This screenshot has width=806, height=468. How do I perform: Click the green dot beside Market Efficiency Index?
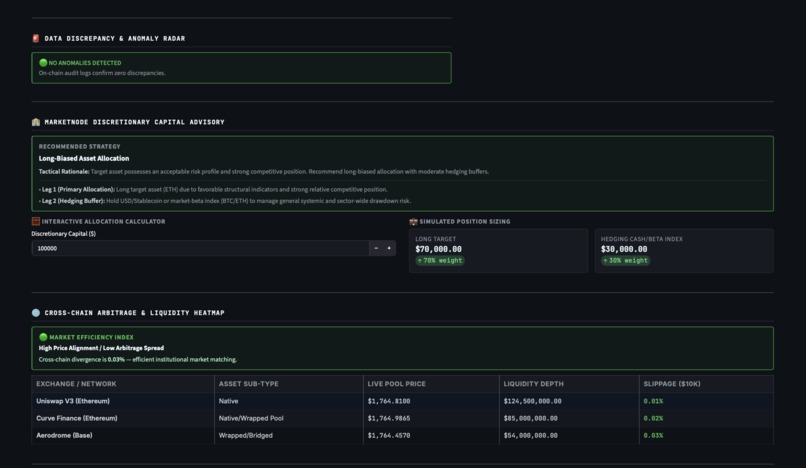43,337
